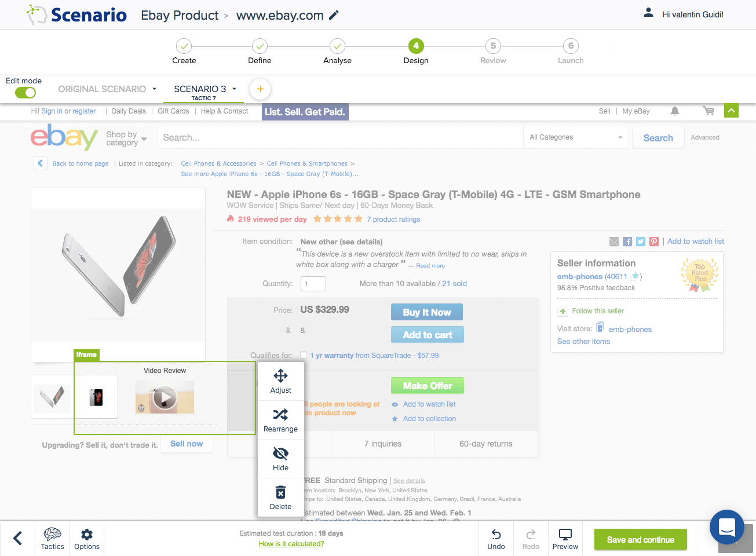Click the eBay notification bell
The height and width of the screenshot is (556, 756).
(675, 111)
